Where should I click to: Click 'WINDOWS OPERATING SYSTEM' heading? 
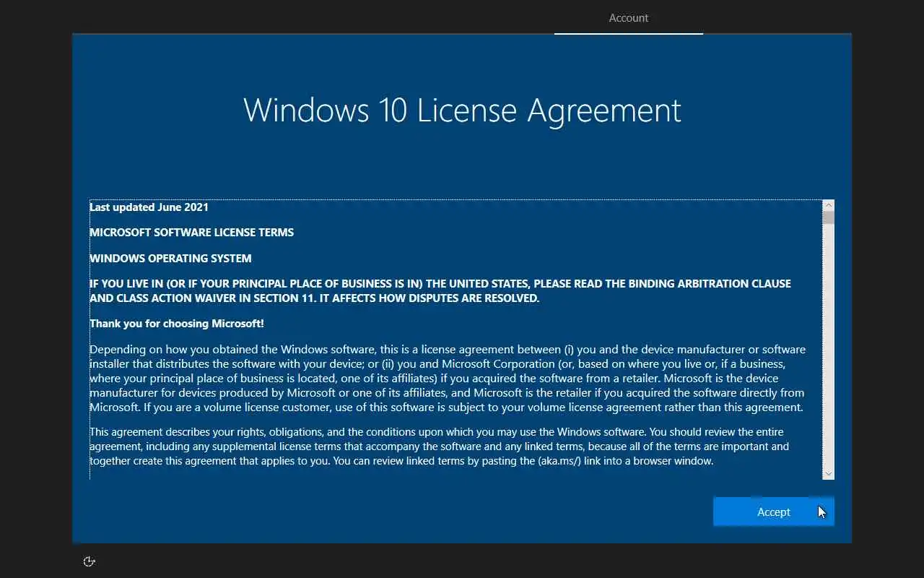tap(170, 259)
